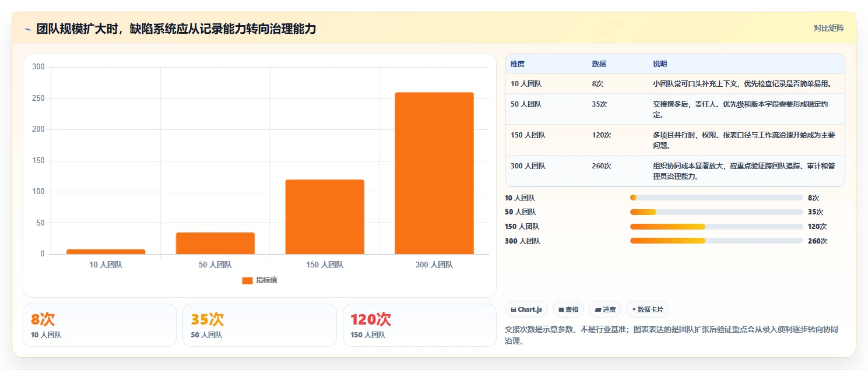
Task: Open the 对比矩阵 label in header
Action: pos(828,28)
